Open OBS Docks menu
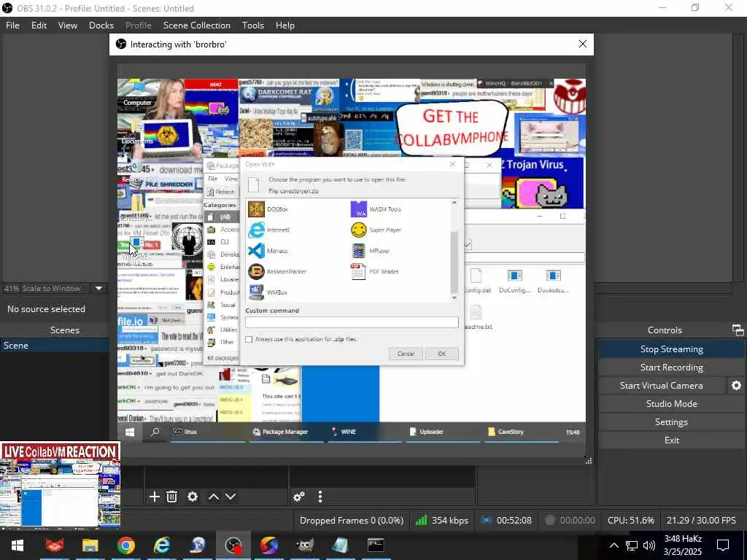747x560 pixels. tap(101, 26)
